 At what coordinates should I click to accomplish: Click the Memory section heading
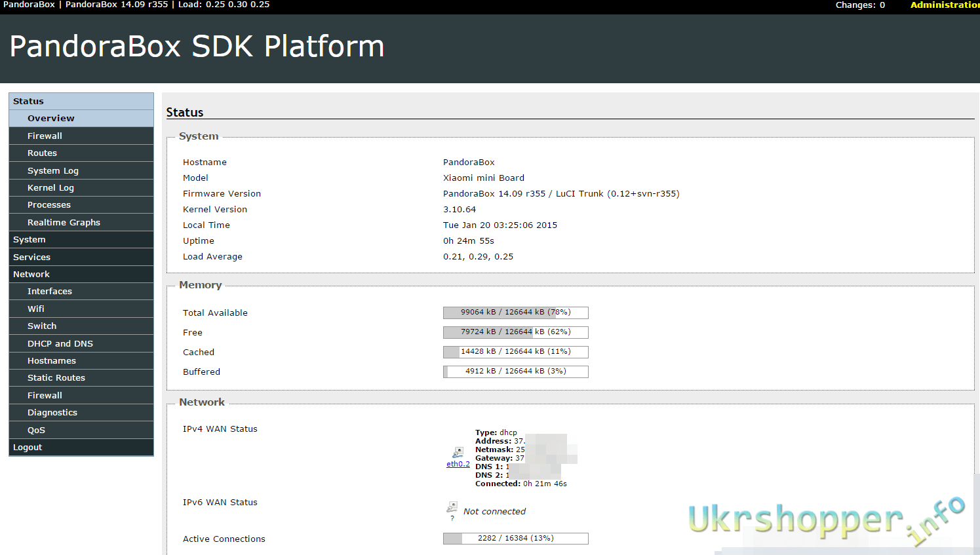pos(201,285)
